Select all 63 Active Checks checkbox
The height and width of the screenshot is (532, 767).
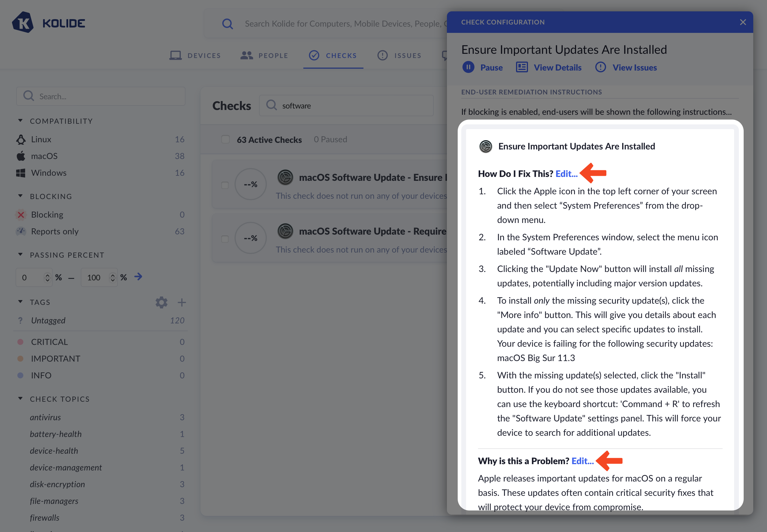[x=226, y=139]
